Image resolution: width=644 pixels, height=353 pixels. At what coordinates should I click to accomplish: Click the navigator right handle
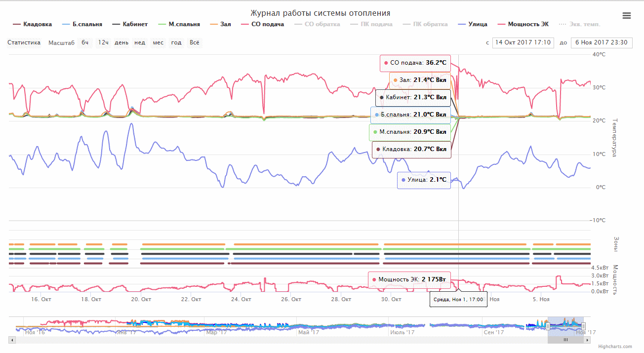click(583, 326)
